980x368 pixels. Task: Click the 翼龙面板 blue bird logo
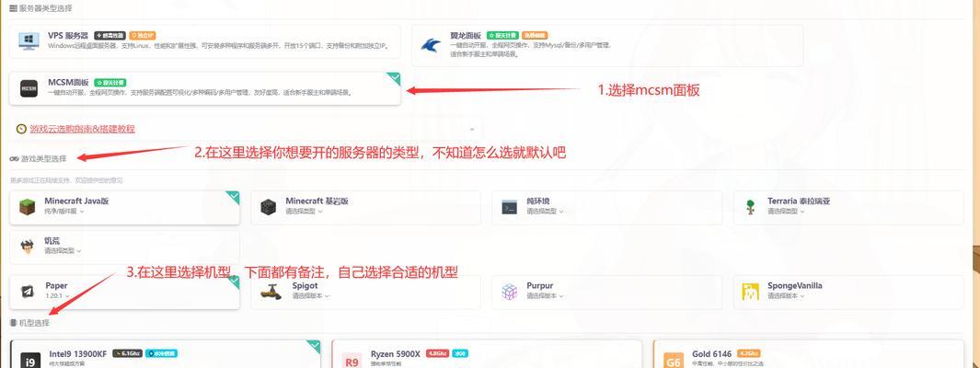click(x=430, y=45)
